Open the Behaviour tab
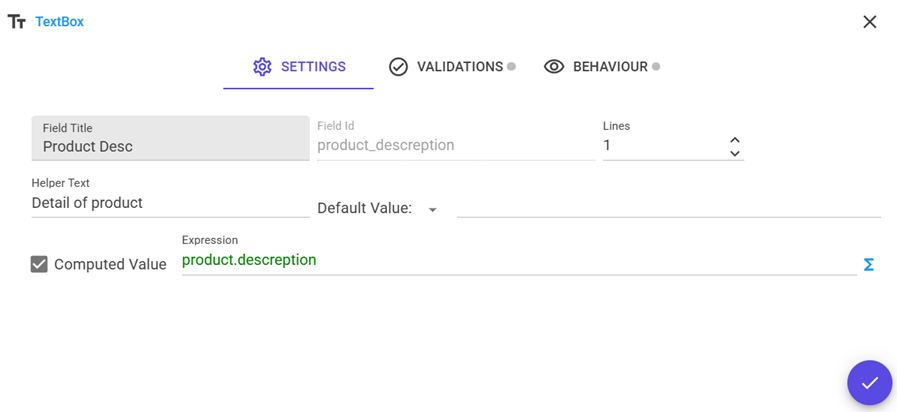This screenshot has height=412, width=897. click(x=598, y=67)
